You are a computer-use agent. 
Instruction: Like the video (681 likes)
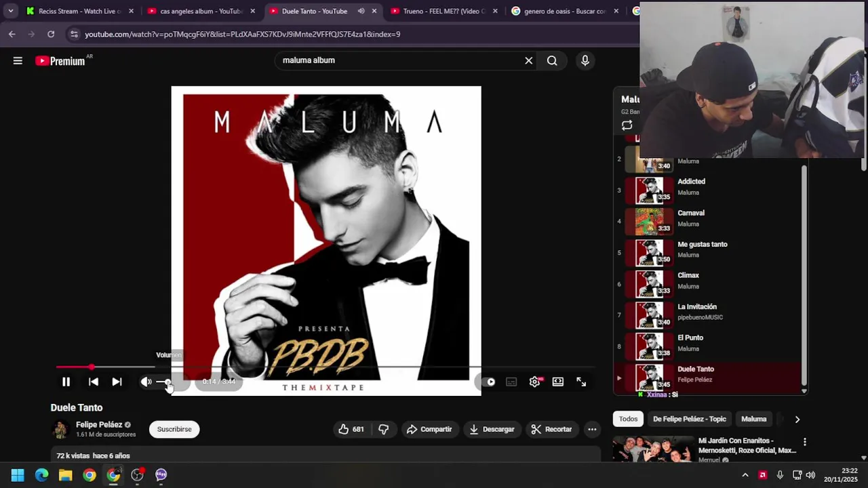[x=352, y=429]
